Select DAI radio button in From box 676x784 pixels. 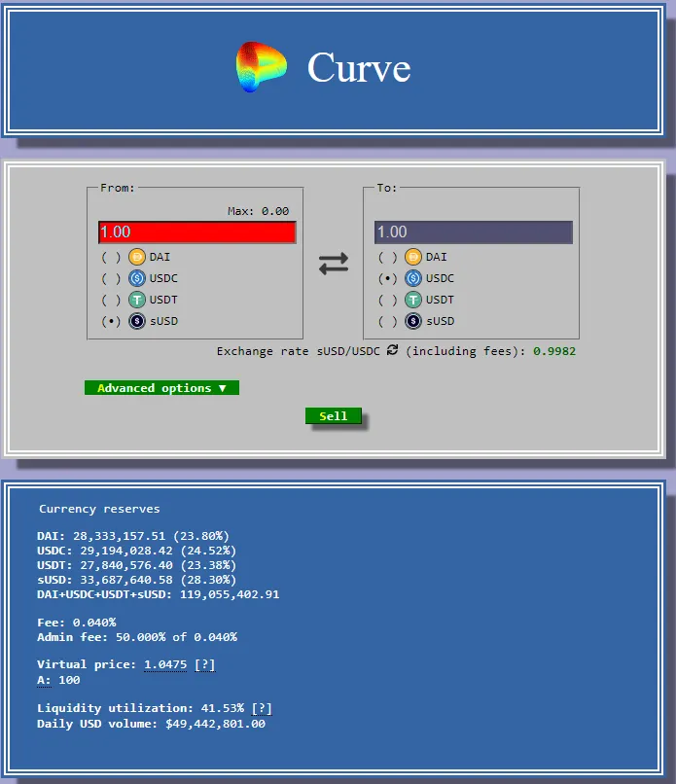click(x=111, y=257)
